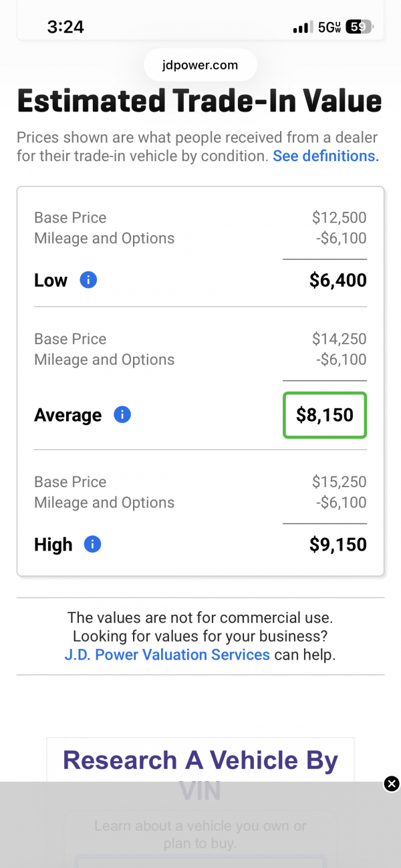Tap the battery indicator in status bar
Viewport: 401px width, 868px height.
click(359, 27)
